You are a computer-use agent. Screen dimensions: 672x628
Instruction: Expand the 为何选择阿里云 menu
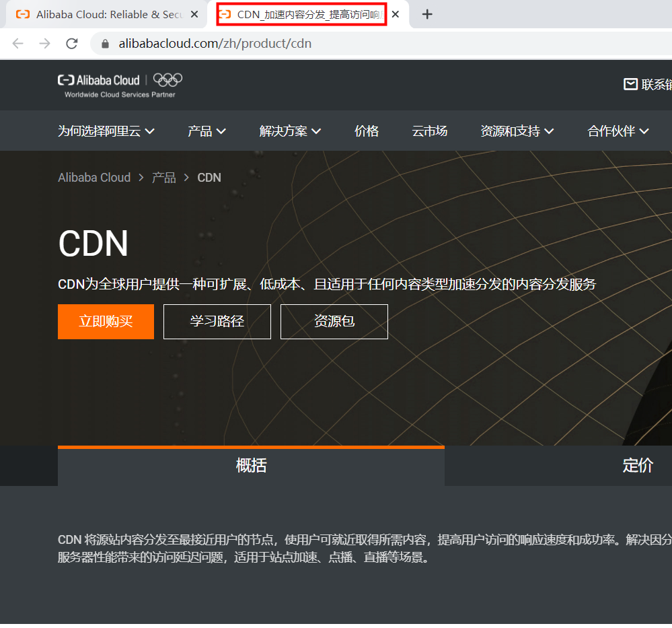[x=106, y=131]
